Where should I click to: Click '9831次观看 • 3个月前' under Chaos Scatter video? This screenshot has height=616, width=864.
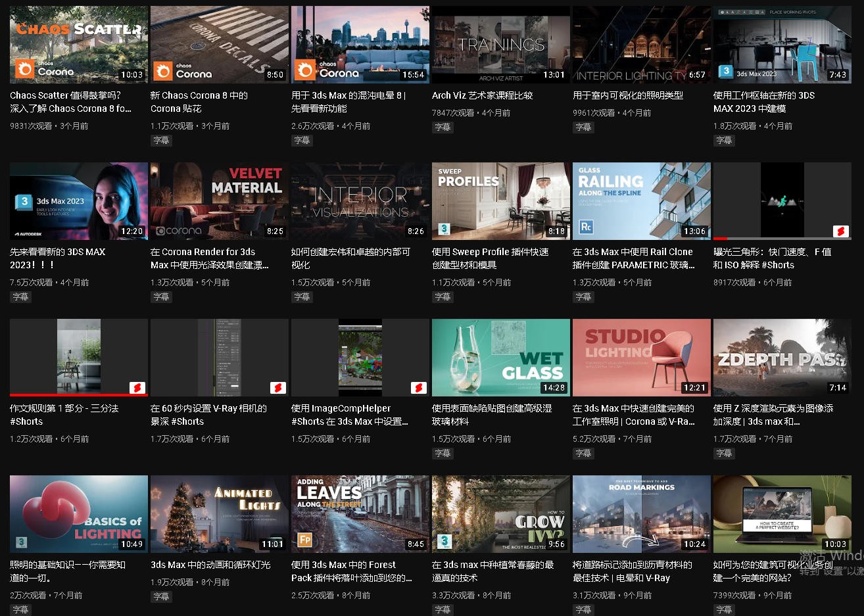tap(49, 126)
